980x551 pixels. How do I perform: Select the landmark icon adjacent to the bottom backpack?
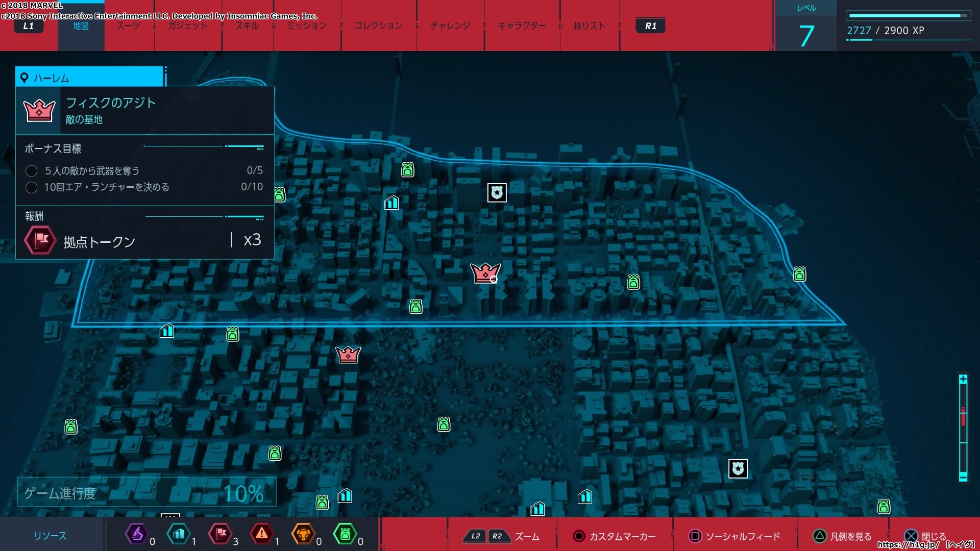345,495
